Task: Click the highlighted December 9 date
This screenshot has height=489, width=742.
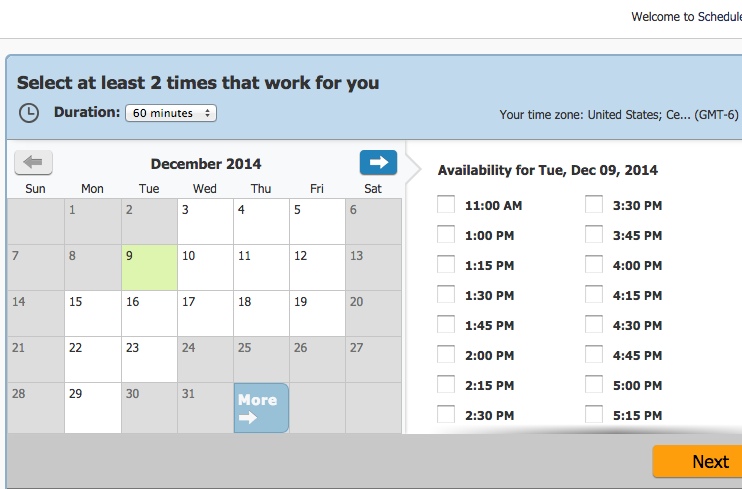Action: [x=149, y=267]
